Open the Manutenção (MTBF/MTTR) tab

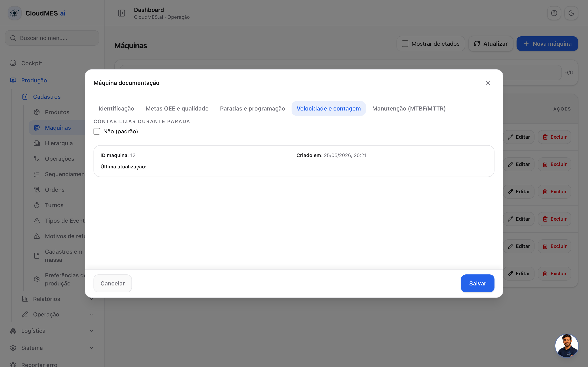(409, 108)
